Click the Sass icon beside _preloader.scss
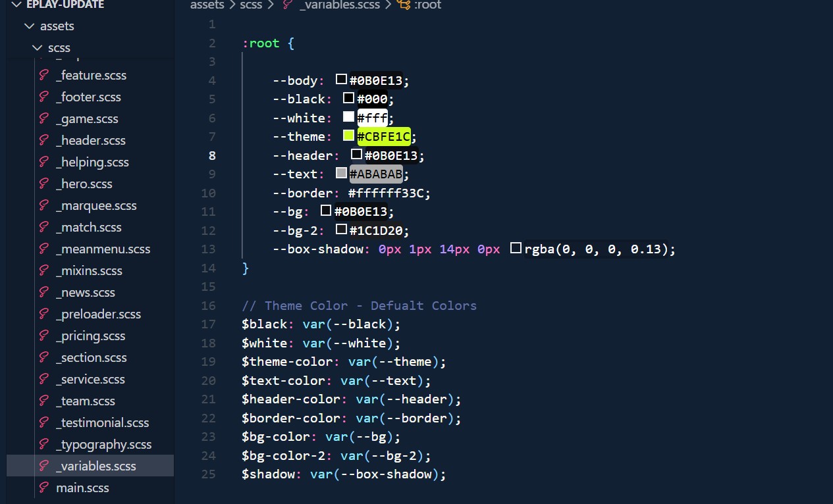 click(x=45, y=314)
